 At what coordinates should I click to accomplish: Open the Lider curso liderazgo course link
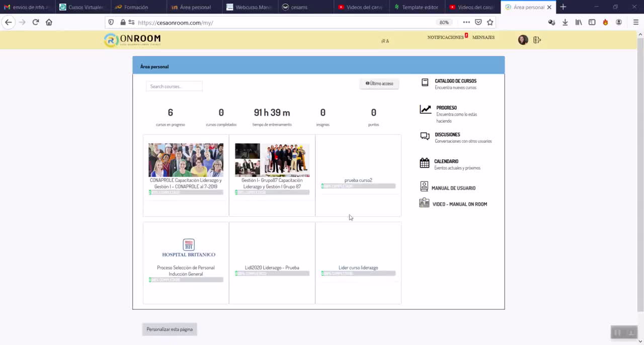tap(358, 268)
